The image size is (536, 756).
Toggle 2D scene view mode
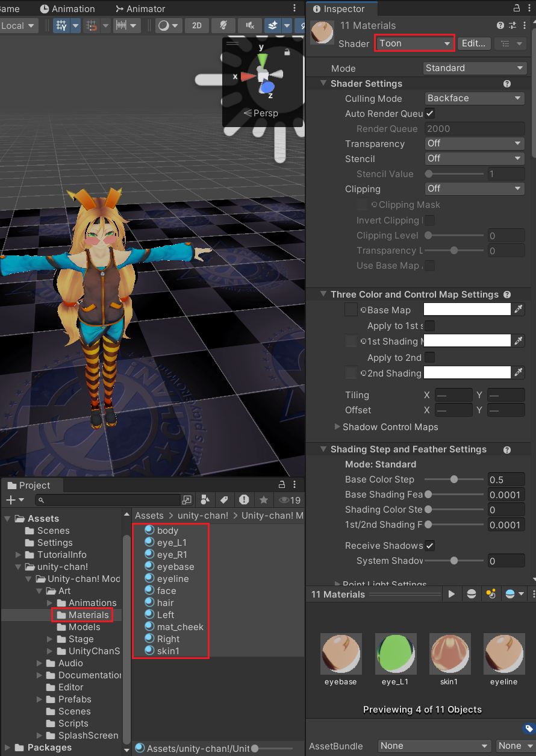point(196,26)
